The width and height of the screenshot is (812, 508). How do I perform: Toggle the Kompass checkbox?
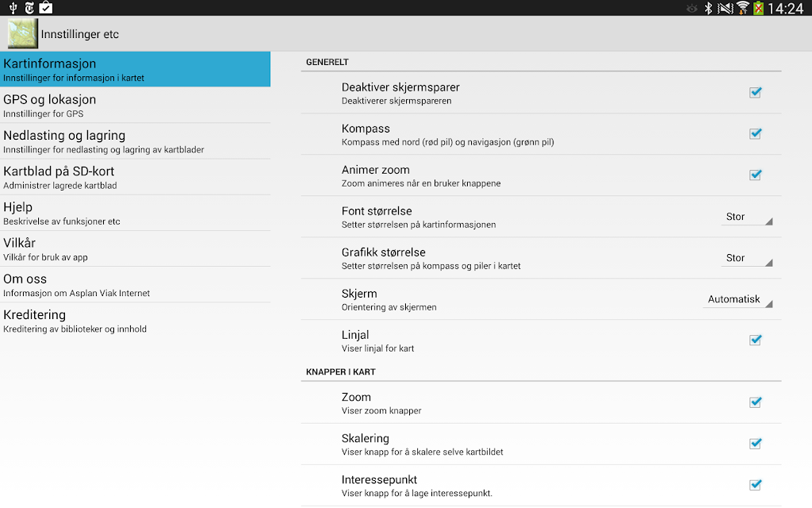[756, 133]
